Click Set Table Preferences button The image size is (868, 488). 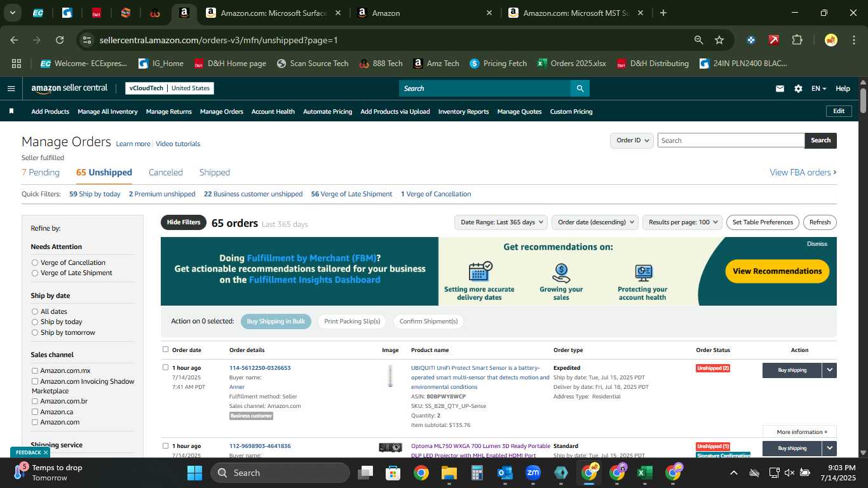pos(763,222)
